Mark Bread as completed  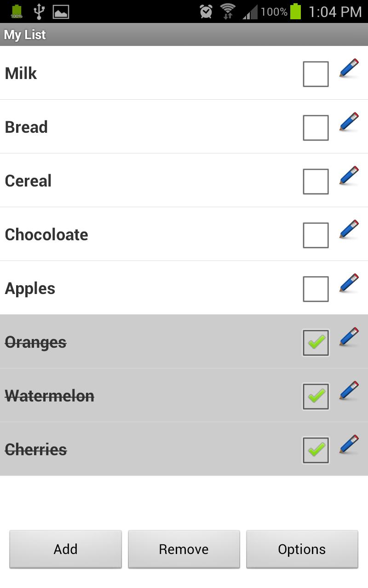coord(316,127)
